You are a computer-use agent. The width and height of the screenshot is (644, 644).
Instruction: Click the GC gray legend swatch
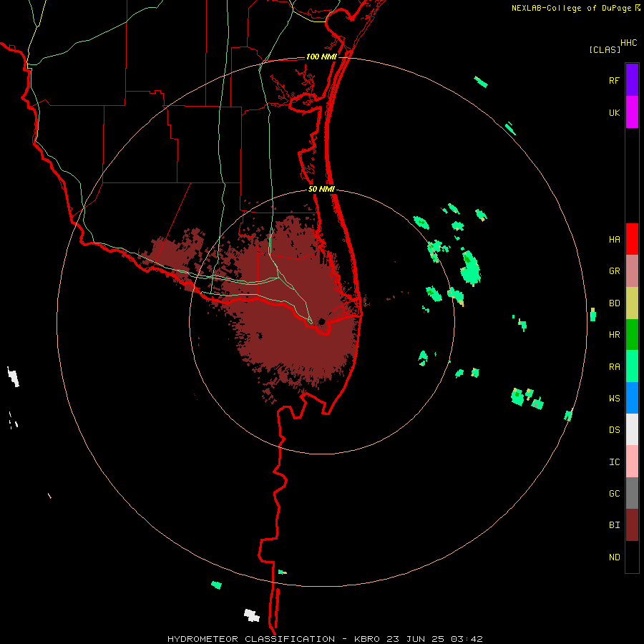tap(632, 493)
